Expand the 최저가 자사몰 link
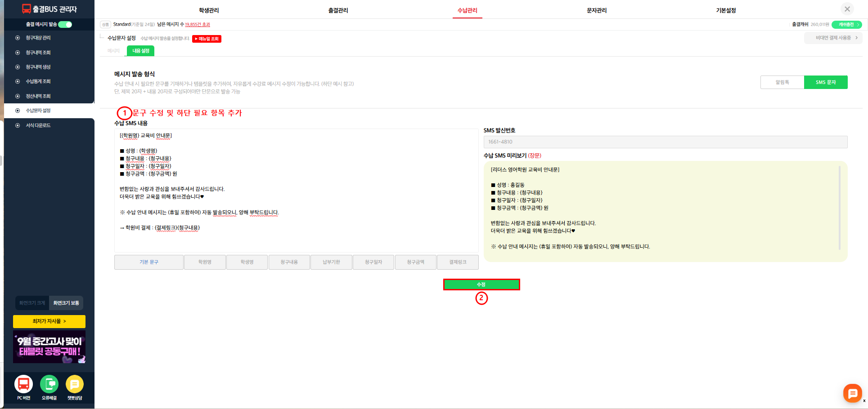 point(49,321)
